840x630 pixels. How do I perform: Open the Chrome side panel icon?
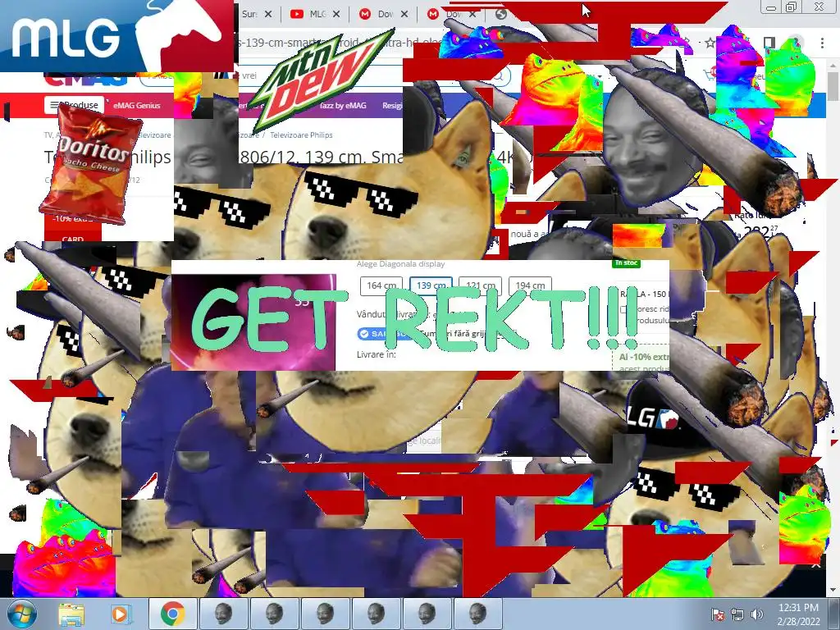click(x=769, y=43)
